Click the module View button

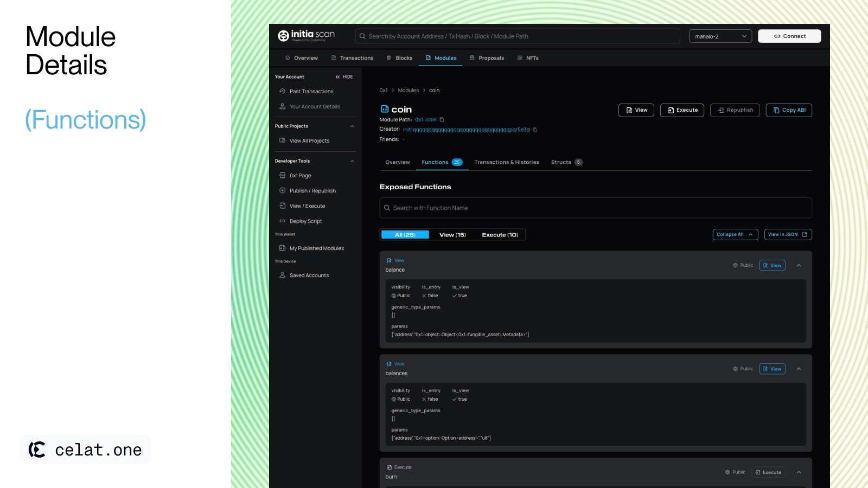click(636, 110)
